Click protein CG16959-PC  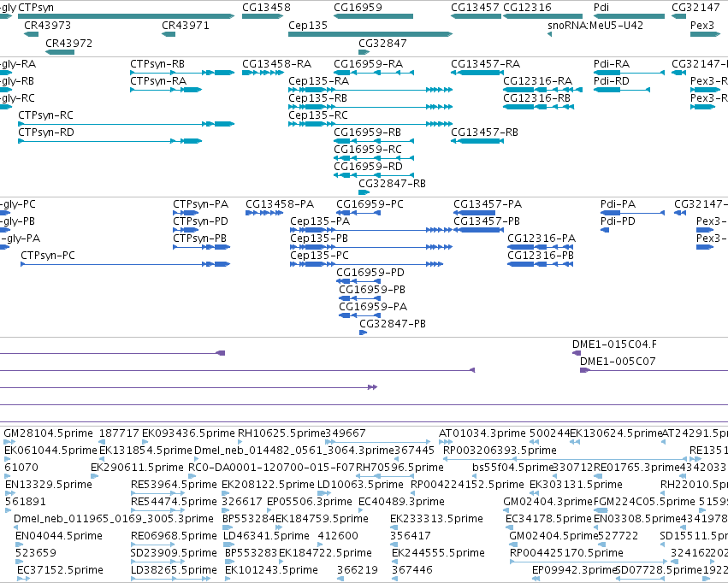tap(370, 204)
